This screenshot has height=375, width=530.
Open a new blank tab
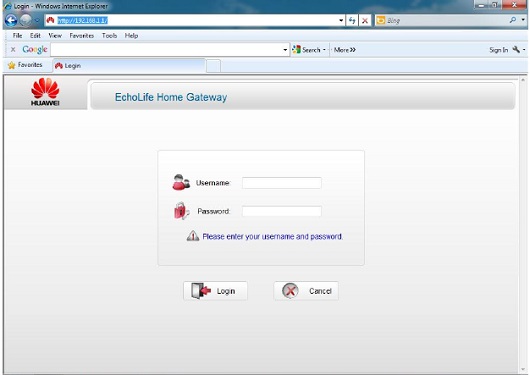[213, 66]
